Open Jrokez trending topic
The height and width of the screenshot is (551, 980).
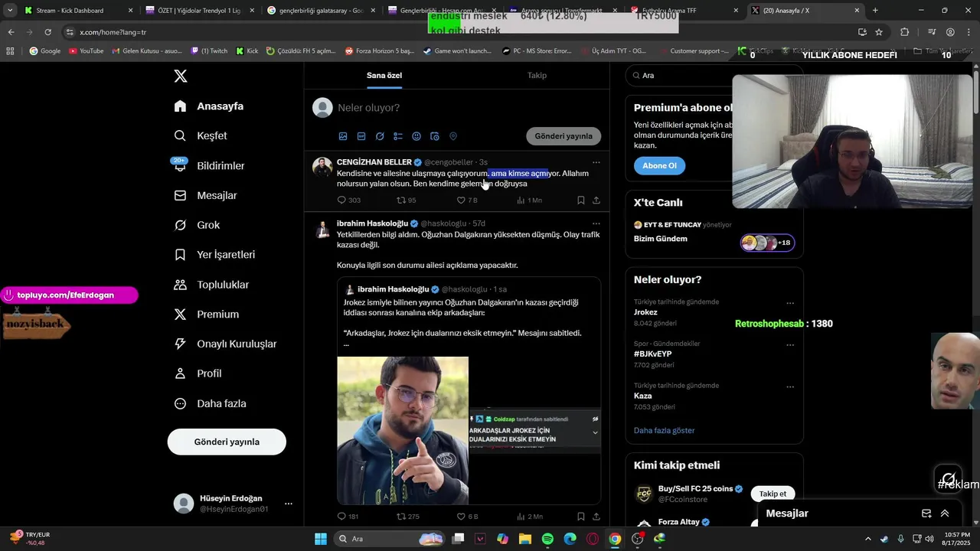[x=645, y=312]
